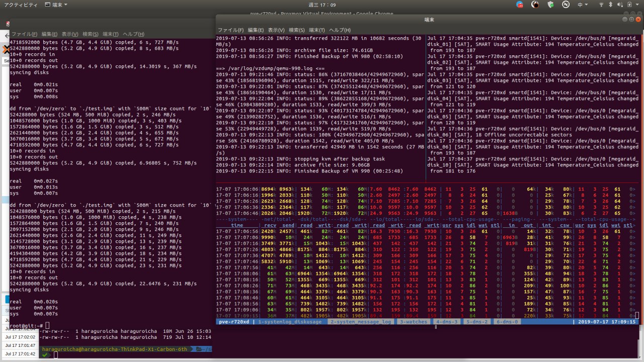
Task: Click /var/log/vzdump/qemu-990.log header line
Action: click(x=269, y=68)
